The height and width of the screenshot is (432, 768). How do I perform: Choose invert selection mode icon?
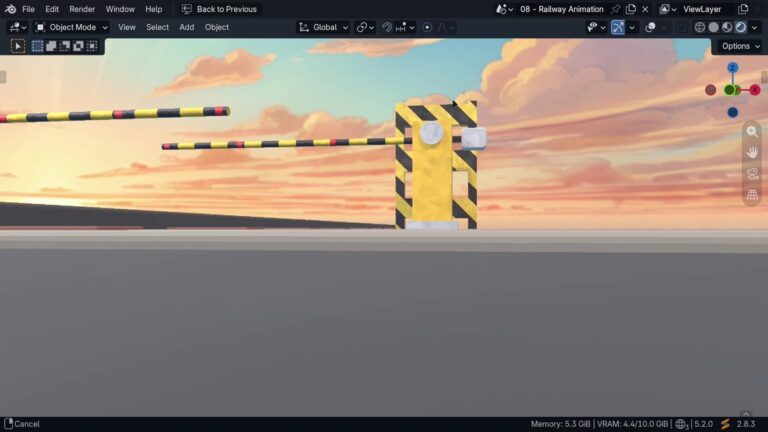78,46
